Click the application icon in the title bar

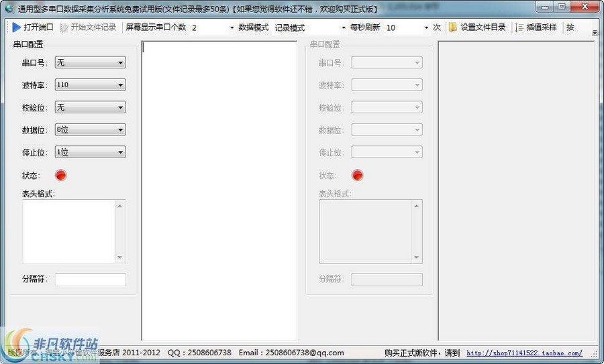point(9,8)
